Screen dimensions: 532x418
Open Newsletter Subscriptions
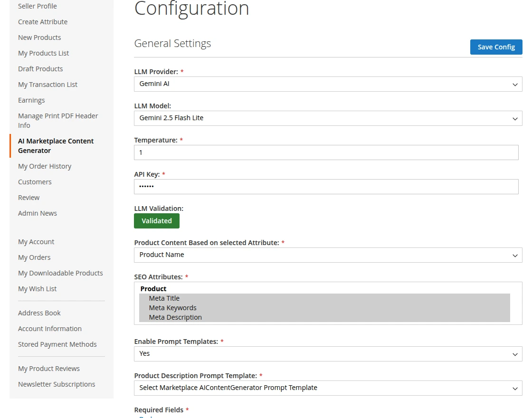[x=57, y=384]
